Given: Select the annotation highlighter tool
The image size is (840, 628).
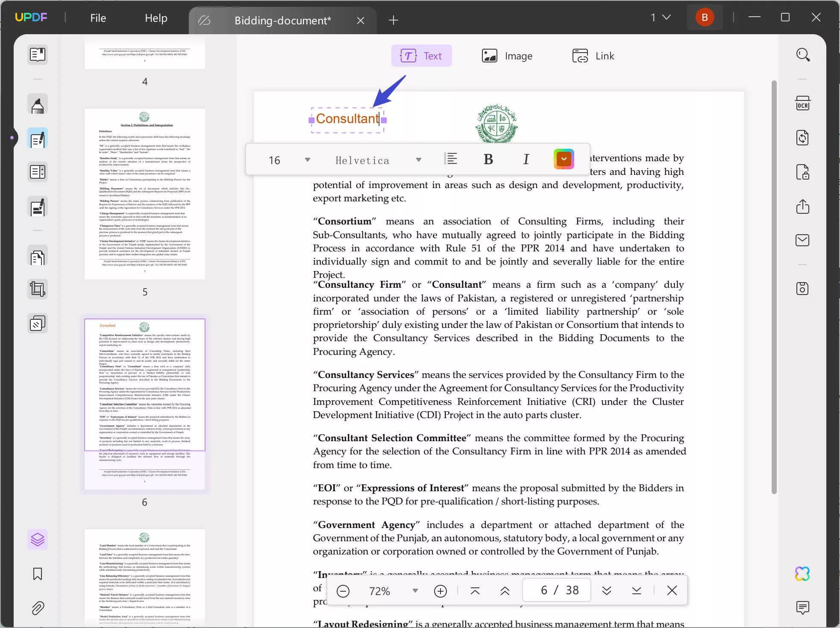Looking at the screenshot, I should tap(38, 104).
